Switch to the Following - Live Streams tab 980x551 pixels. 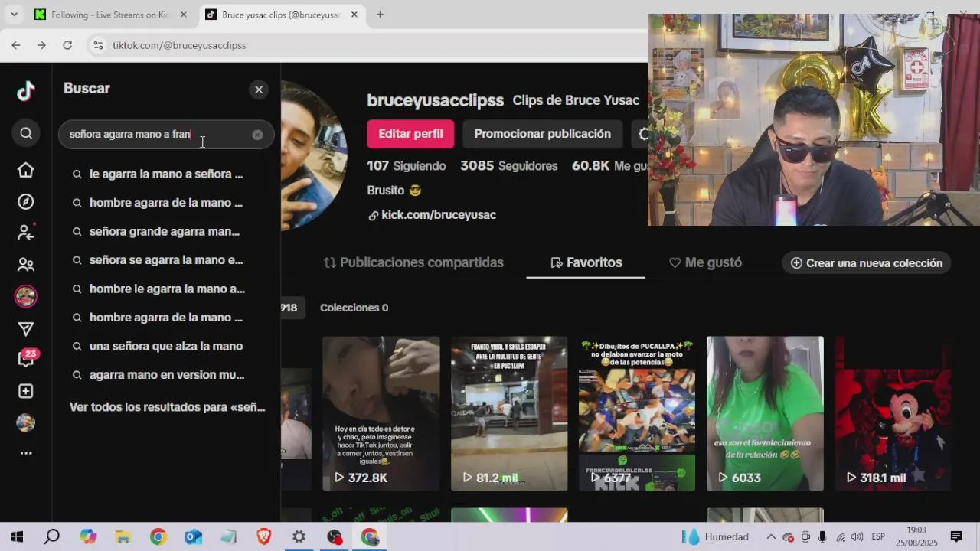click(112, 15)
